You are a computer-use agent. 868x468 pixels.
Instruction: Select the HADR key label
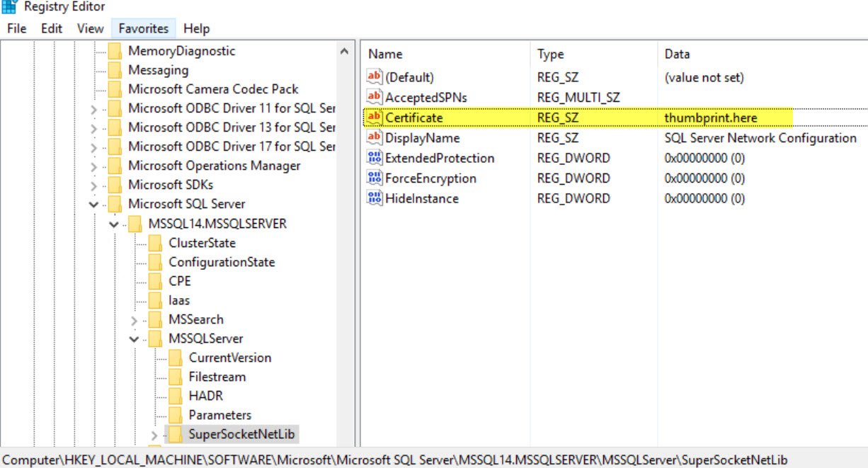coord(206,396)
